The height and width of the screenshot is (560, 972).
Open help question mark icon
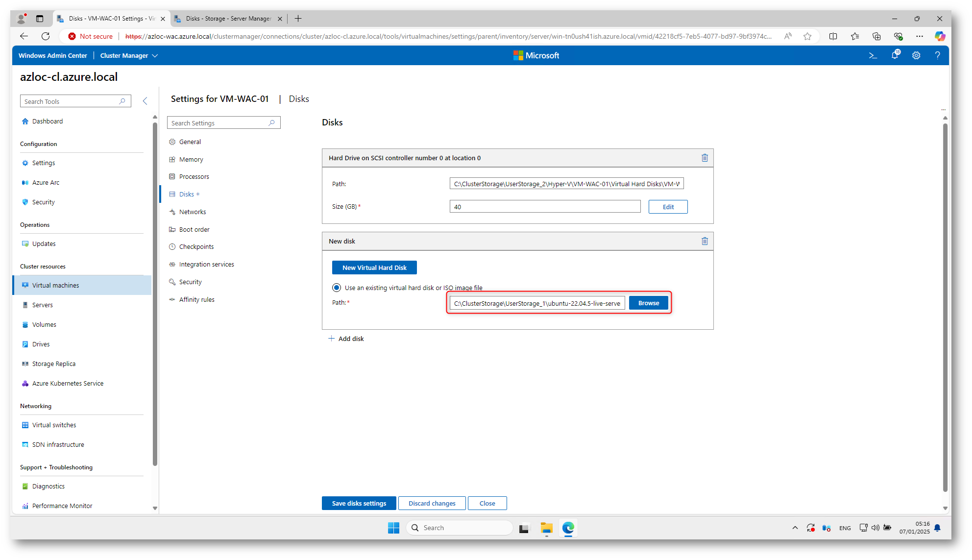937,55
